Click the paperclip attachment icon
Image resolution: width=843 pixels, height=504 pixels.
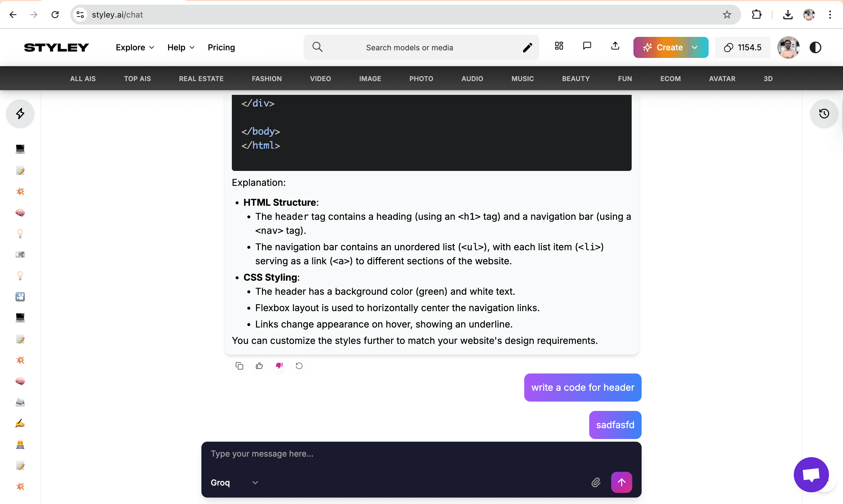click(x=596, y=482)
